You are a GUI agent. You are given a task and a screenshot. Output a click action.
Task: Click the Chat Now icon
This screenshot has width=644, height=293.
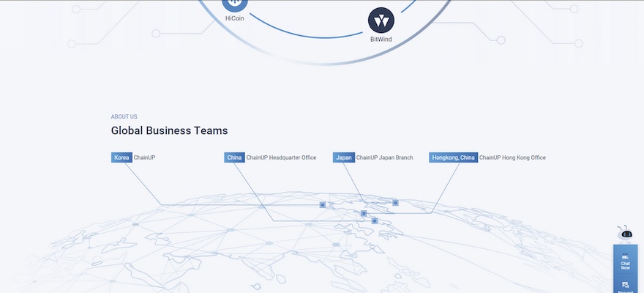click(625, 257)
